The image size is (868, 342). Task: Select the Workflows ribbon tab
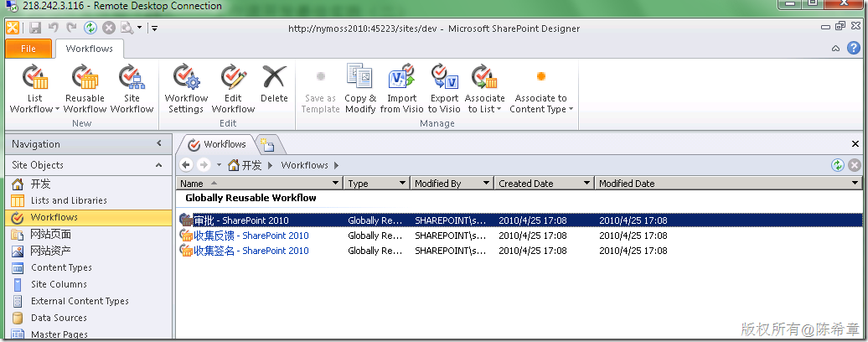(x=89, y=49)
